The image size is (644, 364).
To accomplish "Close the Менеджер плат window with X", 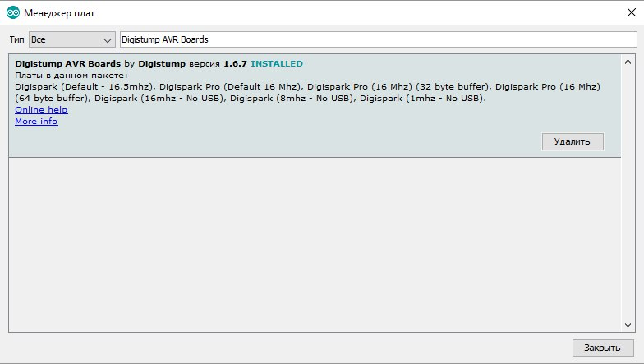I will 628,12.
